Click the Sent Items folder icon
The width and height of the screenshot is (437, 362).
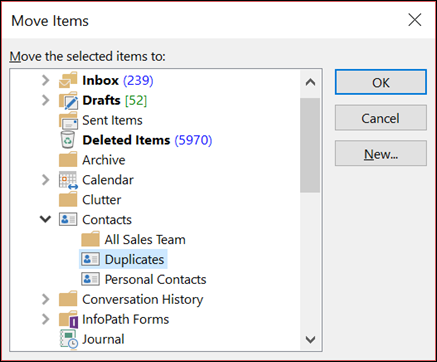click(x=68, y=120)
